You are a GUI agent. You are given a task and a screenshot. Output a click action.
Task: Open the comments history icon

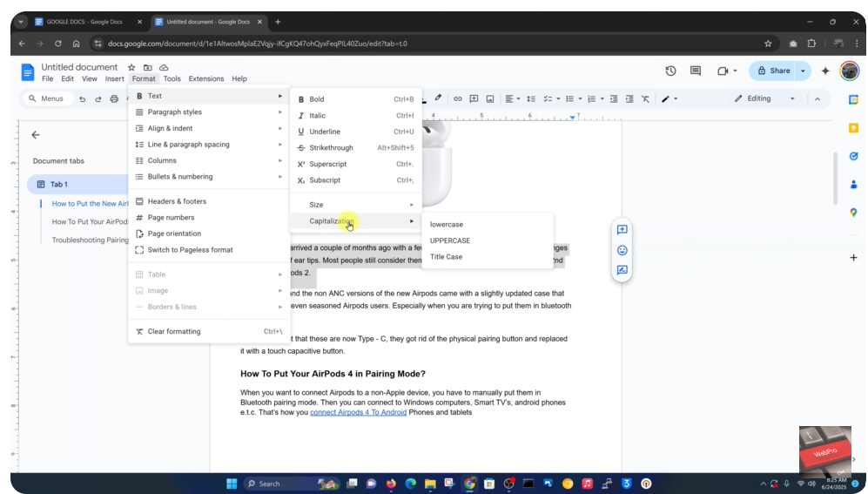(696, 71)
